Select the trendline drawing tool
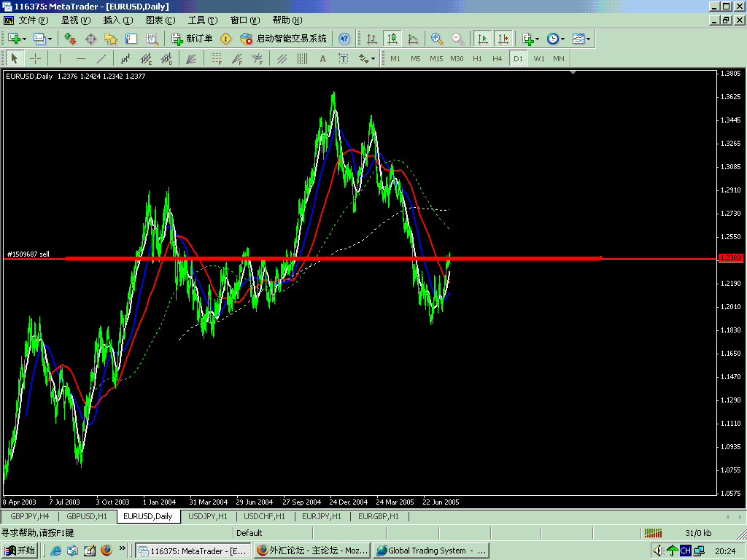Screen dimensions: 747x560 click(101, 58)
